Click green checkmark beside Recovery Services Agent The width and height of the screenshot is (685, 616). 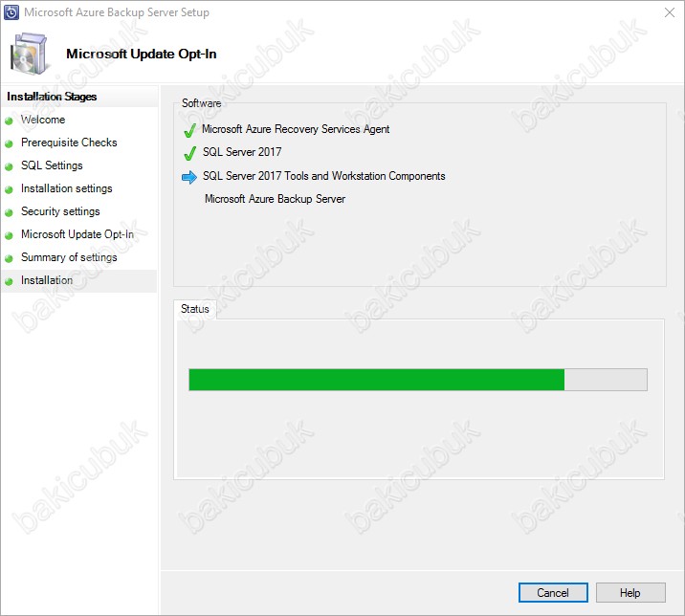pos(190,130)
